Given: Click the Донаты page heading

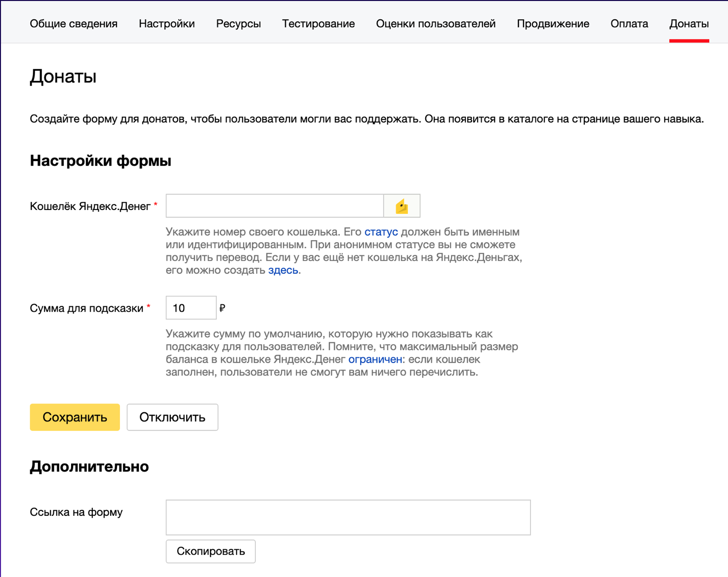Looking at the screenshot, I should tap(63, 77).
